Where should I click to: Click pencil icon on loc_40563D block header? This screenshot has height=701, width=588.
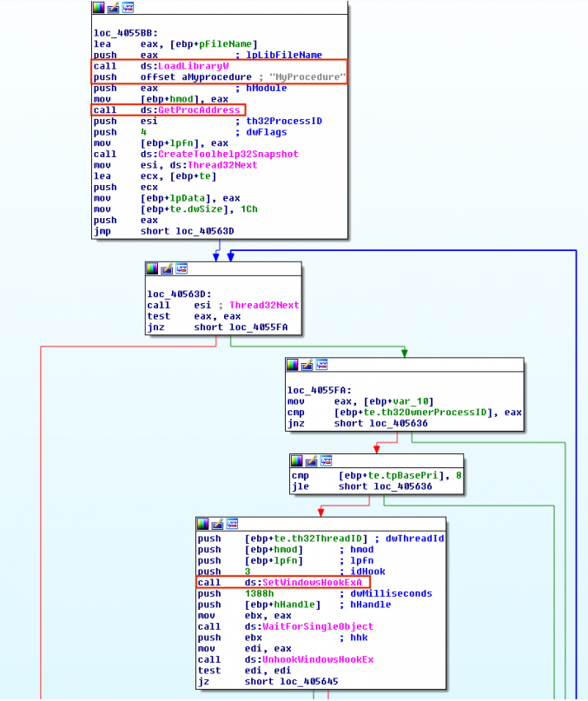pyautogui.click(x=167, y=268)
